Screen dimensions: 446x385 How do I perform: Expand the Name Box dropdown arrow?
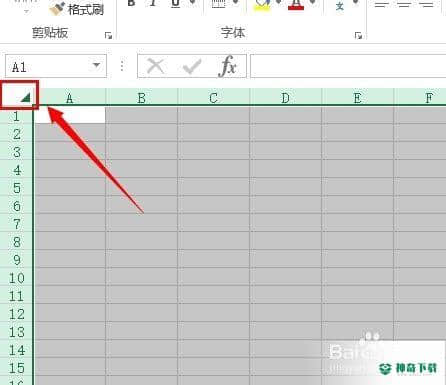point(96,65)
